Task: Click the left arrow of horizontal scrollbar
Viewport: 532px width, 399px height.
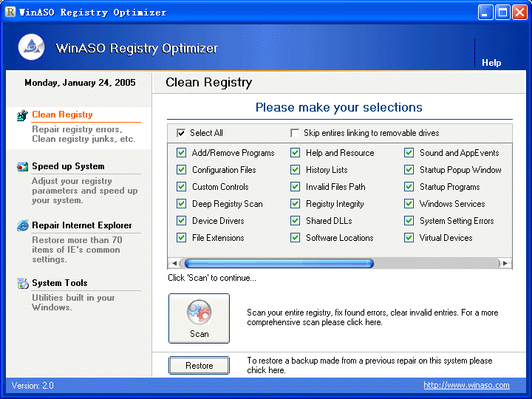Action: click(174, 263)
